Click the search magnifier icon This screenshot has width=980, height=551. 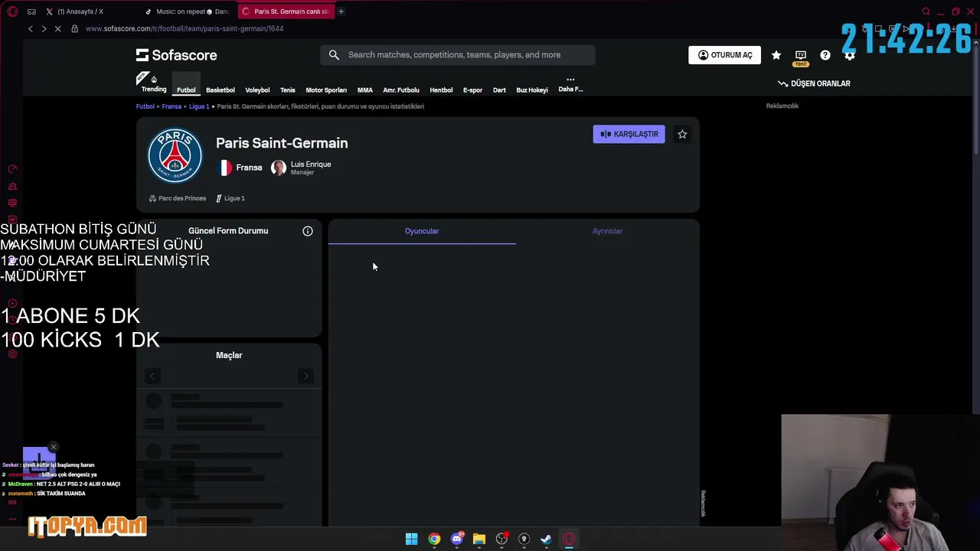(334, 55)
